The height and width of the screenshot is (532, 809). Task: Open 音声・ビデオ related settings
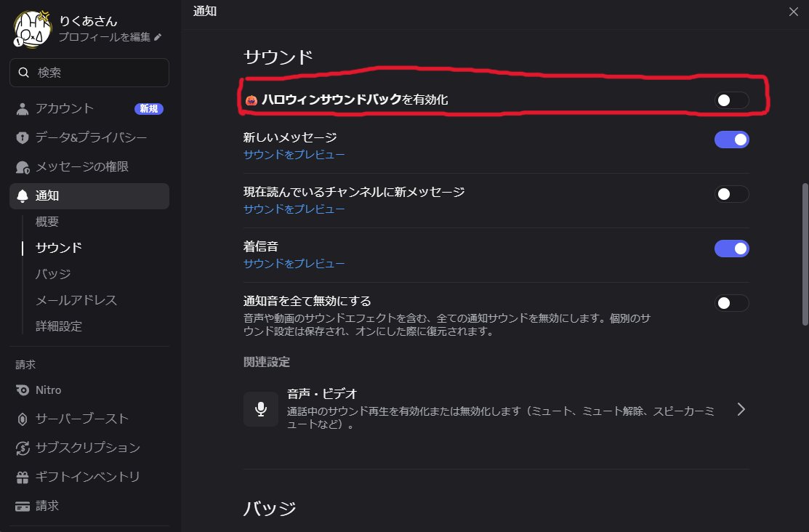[x=496, y=409]
